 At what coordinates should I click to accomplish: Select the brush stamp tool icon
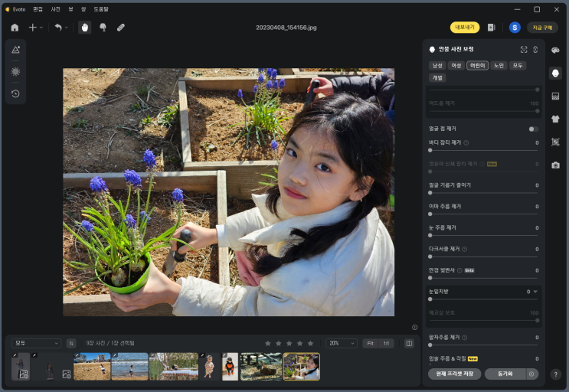coord(103,28)
